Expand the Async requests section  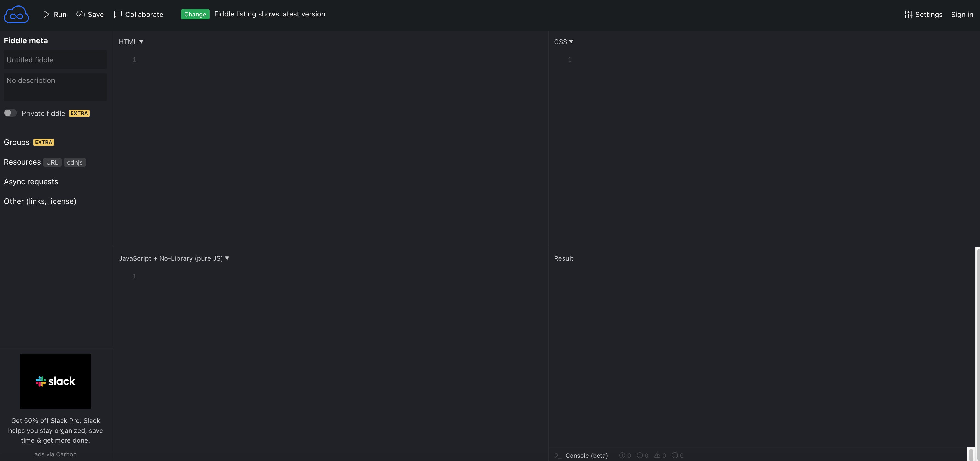(31, 182)
